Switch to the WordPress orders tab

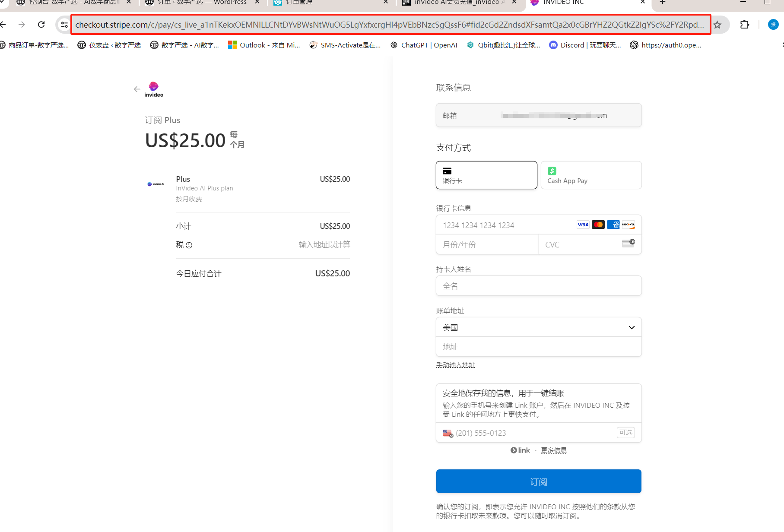202,2
